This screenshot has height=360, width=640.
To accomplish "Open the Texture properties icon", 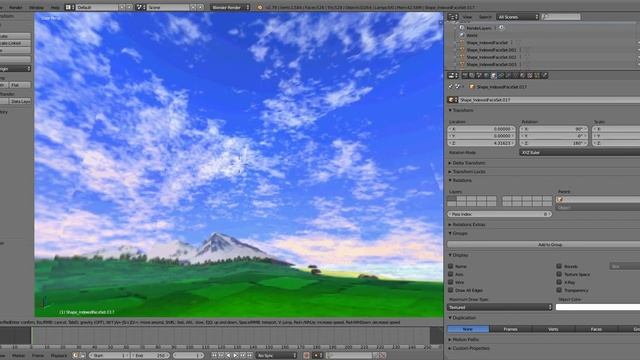I will pos(530,76).
